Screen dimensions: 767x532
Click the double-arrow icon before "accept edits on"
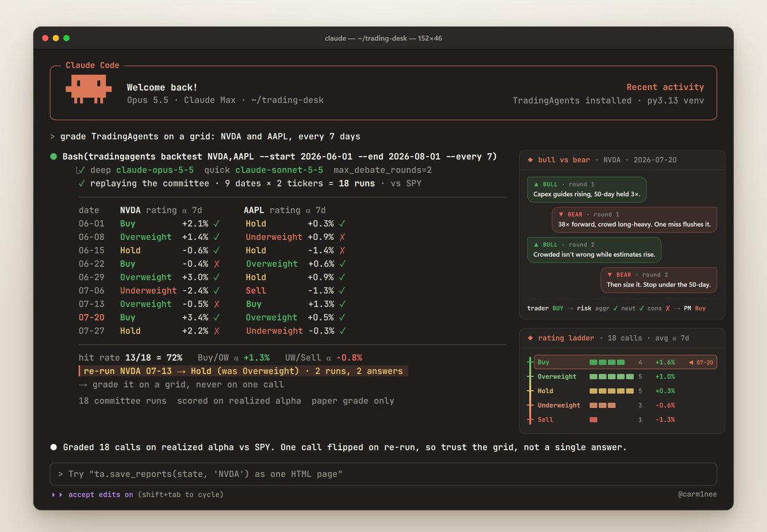pos(58,494)
